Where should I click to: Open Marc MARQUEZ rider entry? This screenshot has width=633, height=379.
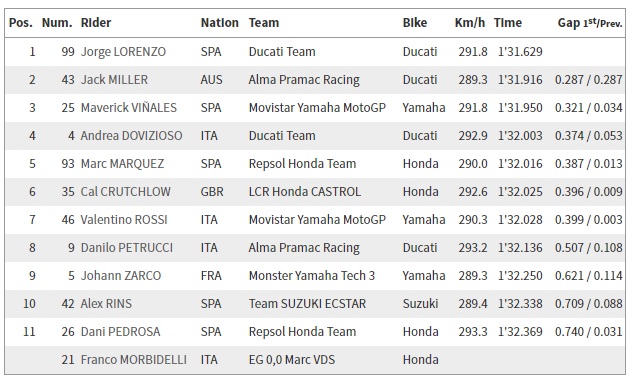122,163
